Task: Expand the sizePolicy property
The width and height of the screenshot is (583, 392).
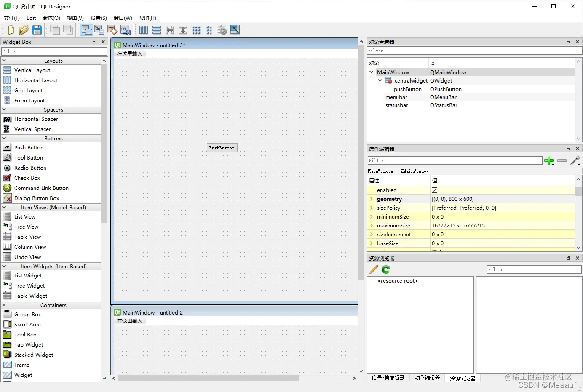Action: point(372,208)
